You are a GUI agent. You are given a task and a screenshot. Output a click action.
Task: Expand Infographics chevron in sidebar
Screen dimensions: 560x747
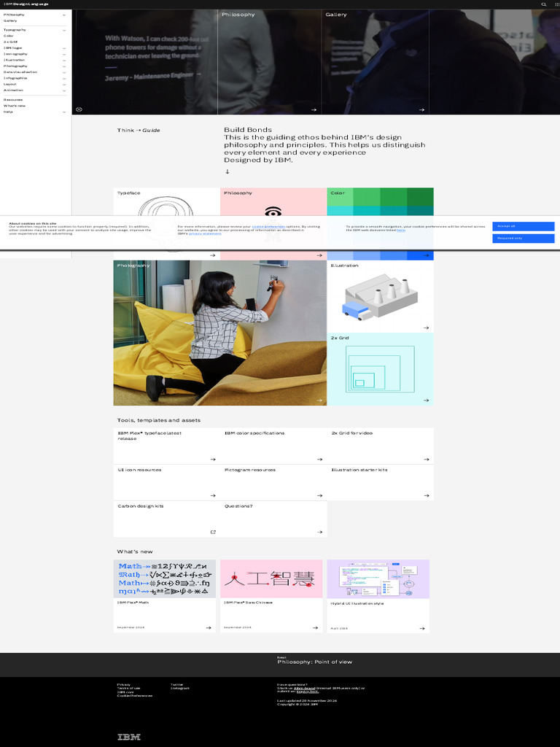click(x=64, y=79)
